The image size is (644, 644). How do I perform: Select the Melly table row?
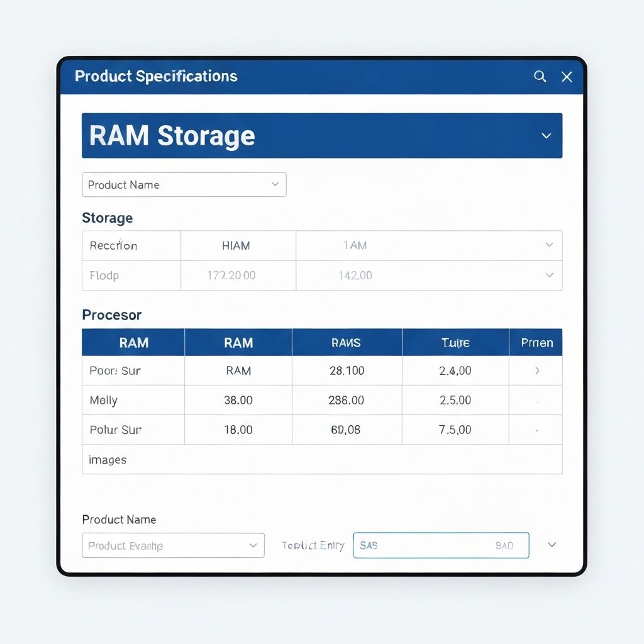click(x=104, y=401)
